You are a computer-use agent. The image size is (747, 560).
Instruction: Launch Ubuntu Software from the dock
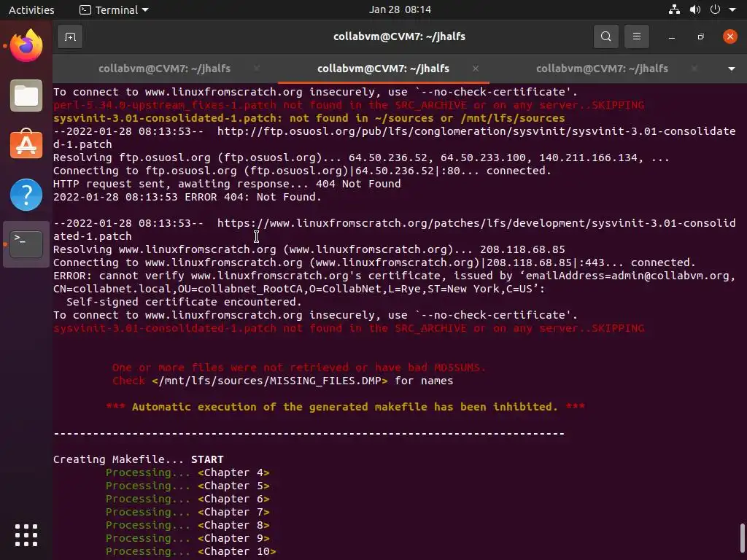26,144
